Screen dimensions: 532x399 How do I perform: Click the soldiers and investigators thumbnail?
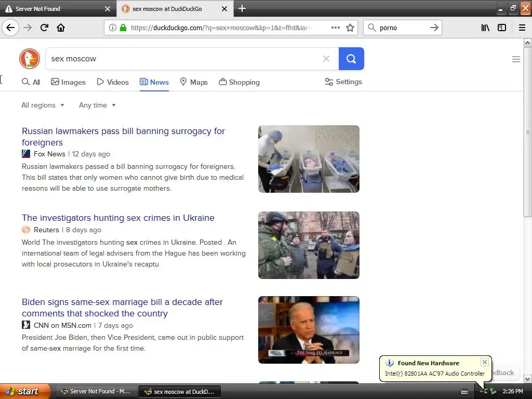coord(309,245)
